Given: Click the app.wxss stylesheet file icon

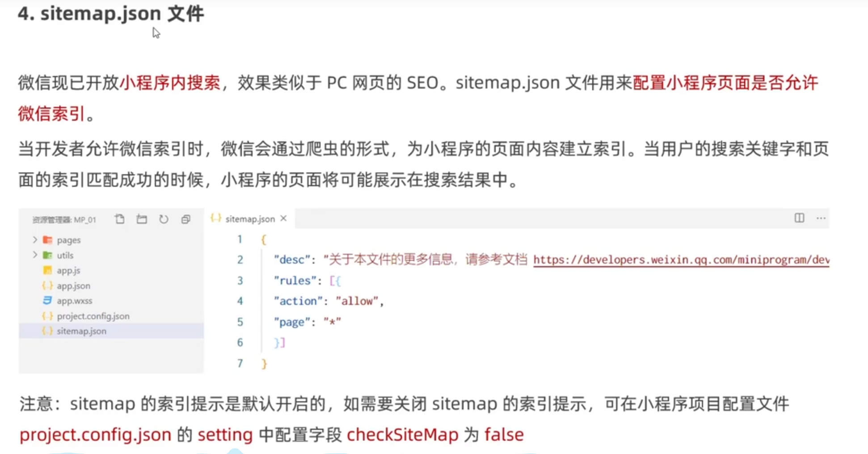Looking at the screenshot, I should point(47,301).
